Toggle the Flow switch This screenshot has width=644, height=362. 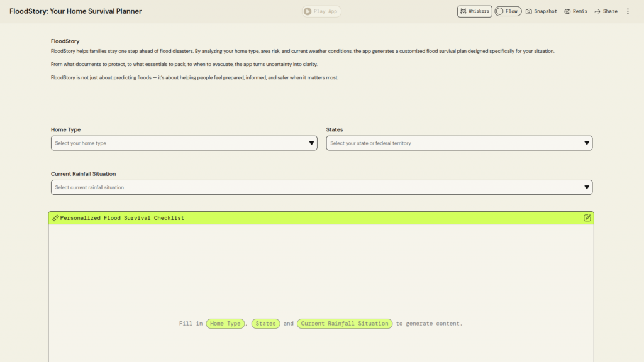[500, 11]
